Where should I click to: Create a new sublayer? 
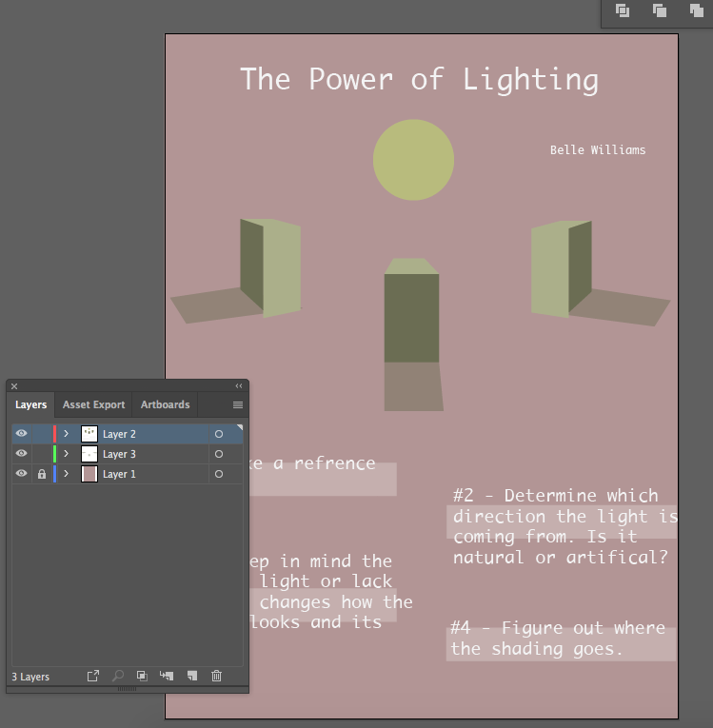point(167,676)
